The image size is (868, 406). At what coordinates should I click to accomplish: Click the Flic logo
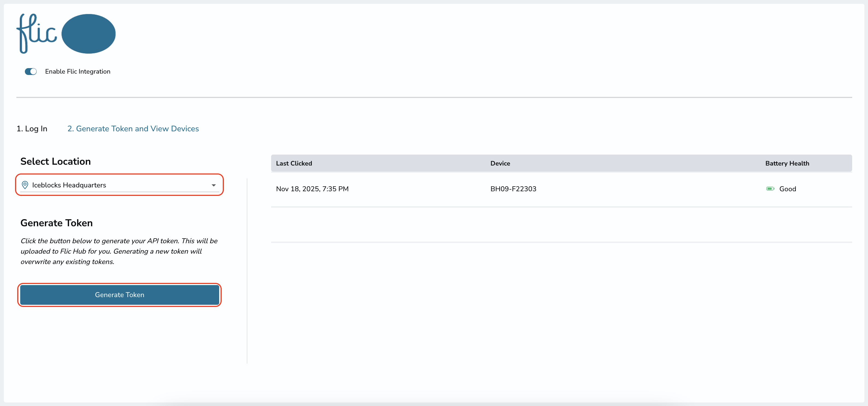click(66, 33)
